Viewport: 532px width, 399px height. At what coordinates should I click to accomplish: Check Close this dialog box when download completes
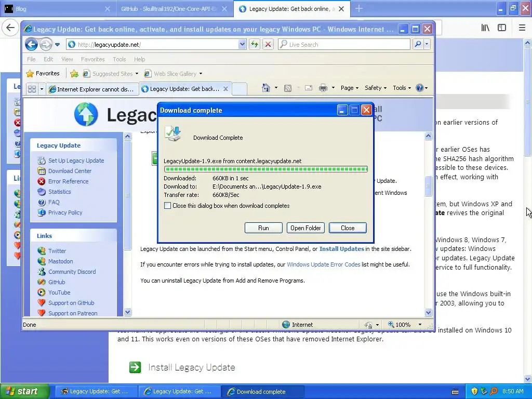[167, 206]
